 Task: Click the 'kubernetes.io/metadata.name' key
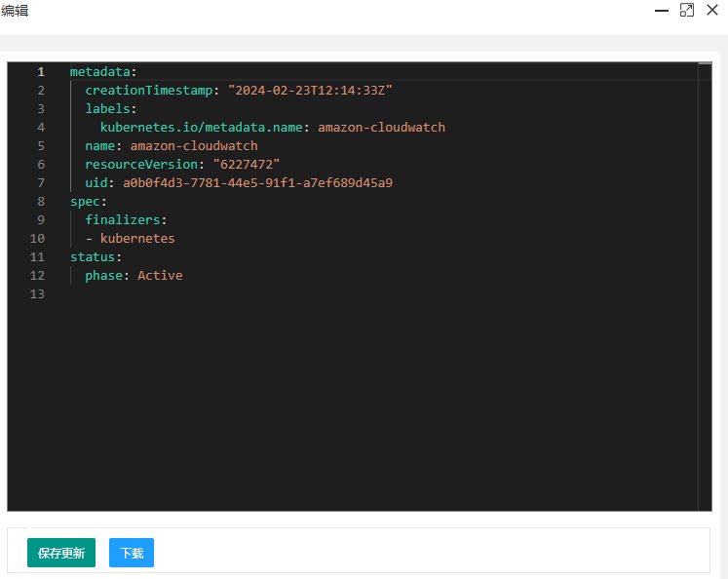(202, 128)
